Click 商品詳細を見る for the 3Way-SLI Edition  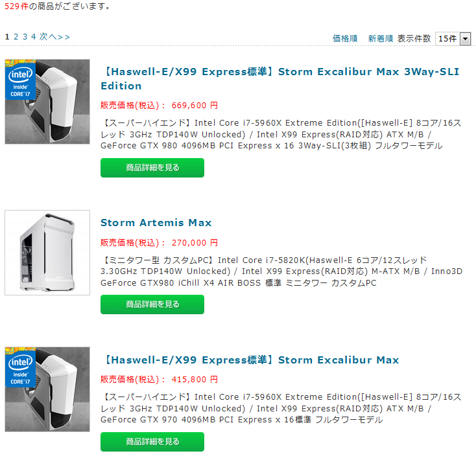tap(152, 168)
